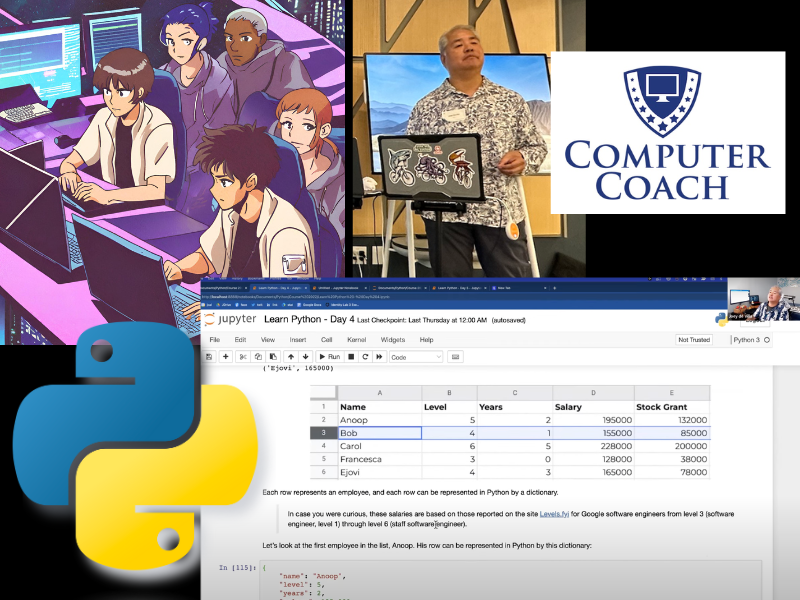Screen dimensions: 800x600
Task: Click the Jupyter logo in the header
Action: tap(230, 319)
